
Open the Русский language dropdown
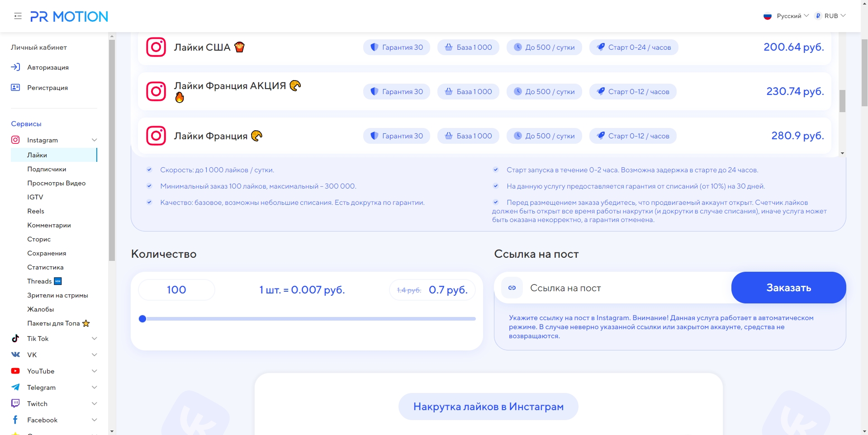tap(786, 16)
